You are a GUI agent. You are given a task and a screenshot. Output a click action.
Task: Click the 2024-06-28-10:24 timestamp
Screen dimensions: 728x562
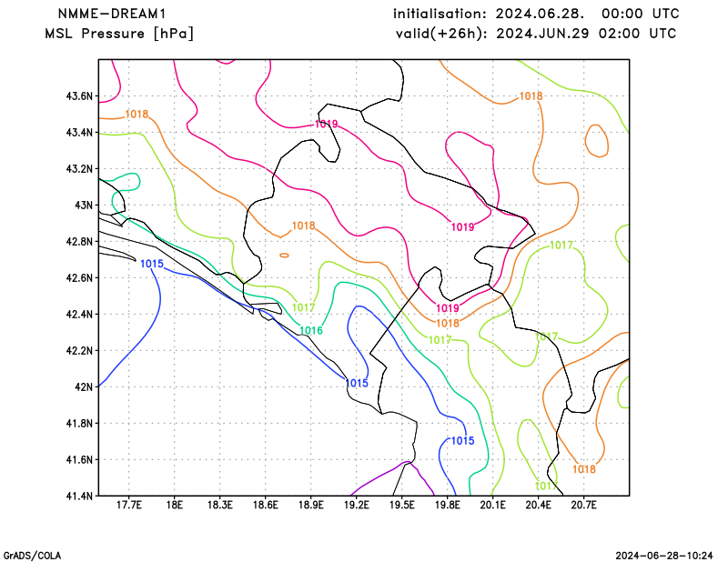coord(664,556)
